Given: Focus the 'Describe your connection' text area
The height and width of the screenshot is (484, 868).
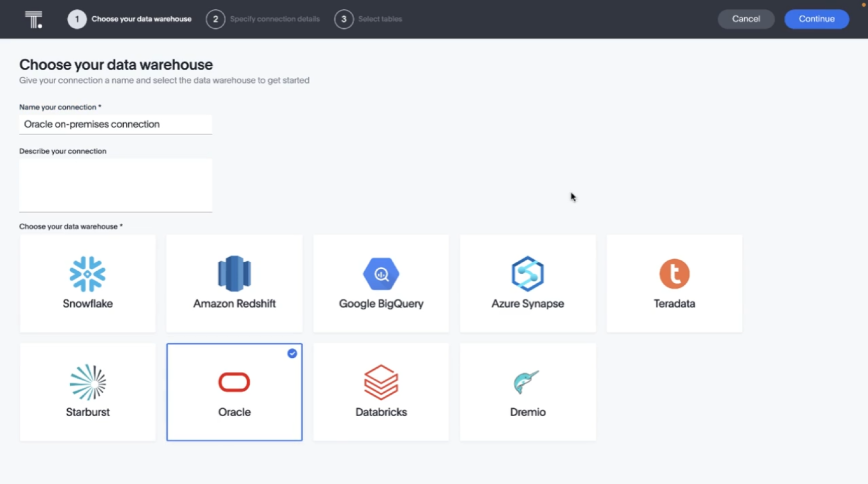Looking at the screenshot, I should click(116, 186).
